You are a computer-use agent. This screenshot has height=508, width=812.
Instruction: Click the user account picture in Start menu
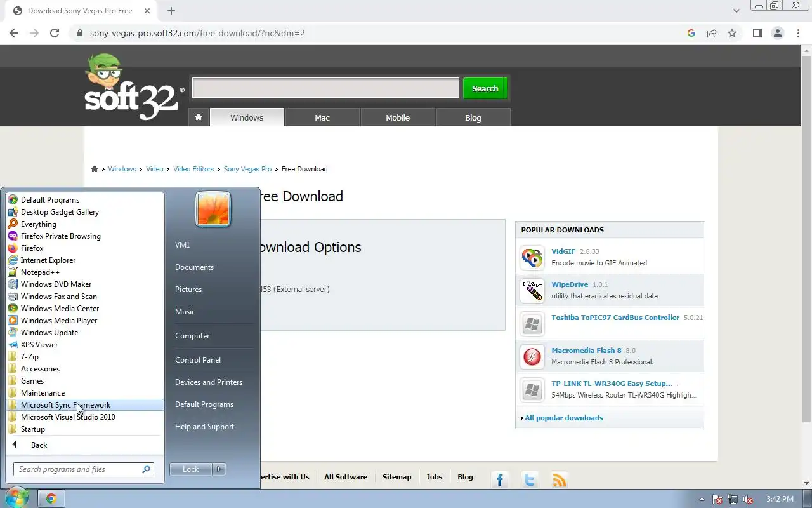click(213, 210)
